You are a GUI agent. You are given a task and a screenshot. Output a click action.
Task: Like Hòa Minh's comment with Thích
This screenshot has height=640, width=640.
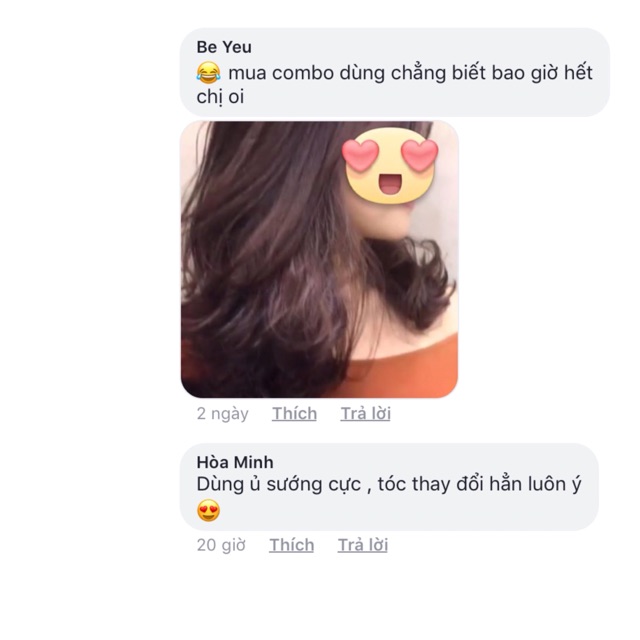(291, 545)
